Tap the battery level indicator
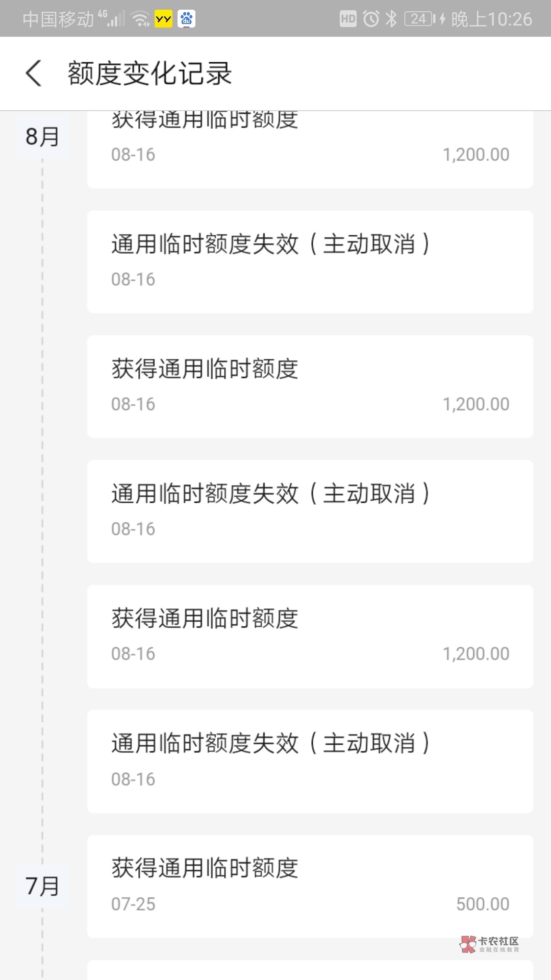This screenshot has height=980, width=551. [x=420, y=19]
